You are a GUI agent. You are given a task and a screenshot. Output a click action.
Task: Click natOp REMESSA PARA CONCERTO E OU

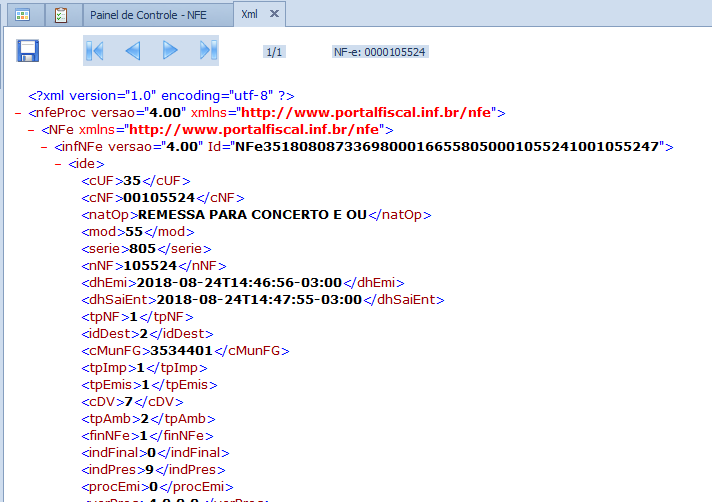point(252,215)
